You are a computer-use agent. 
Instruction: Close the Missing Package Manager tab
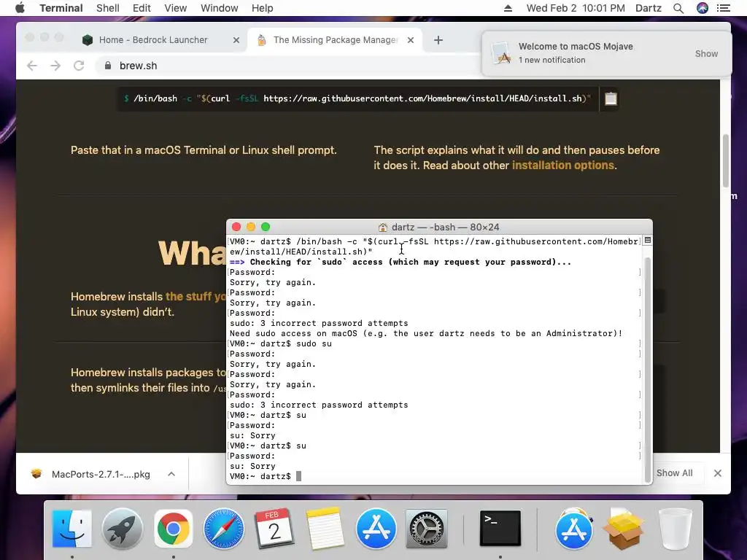click(411, 40)
